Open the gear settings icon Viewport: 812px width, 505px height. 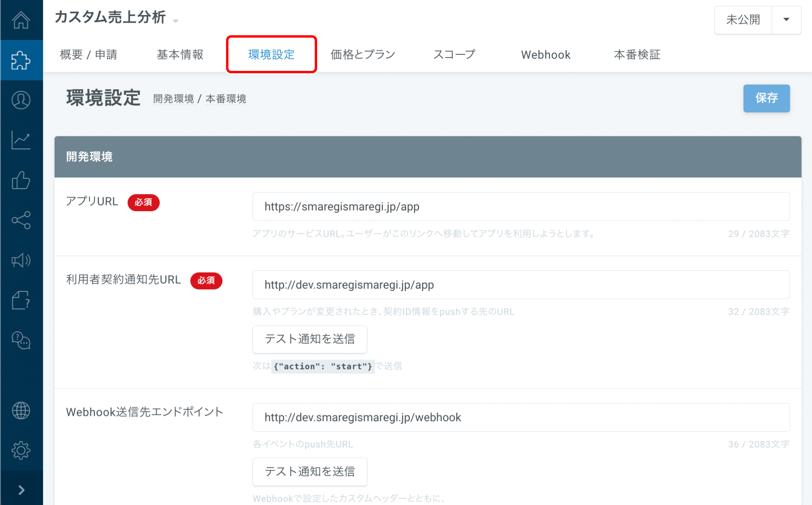[21, 450]
